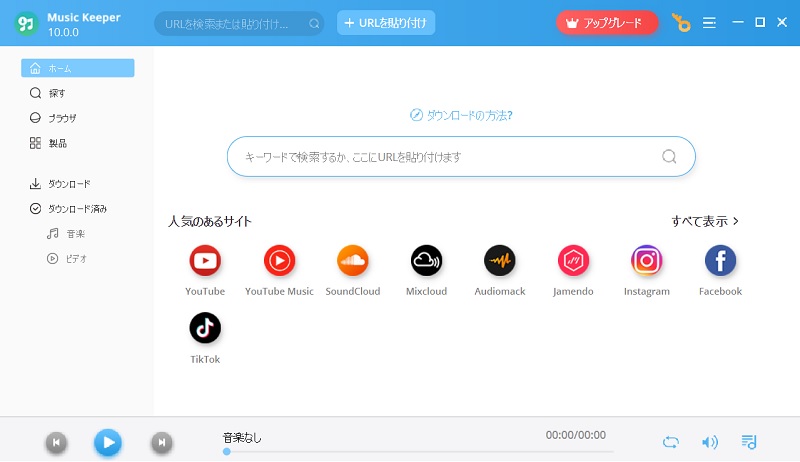Focus the top URL search field
This screenshot has width=800, height=462.
pyautogui.click(x=239, y=23)
